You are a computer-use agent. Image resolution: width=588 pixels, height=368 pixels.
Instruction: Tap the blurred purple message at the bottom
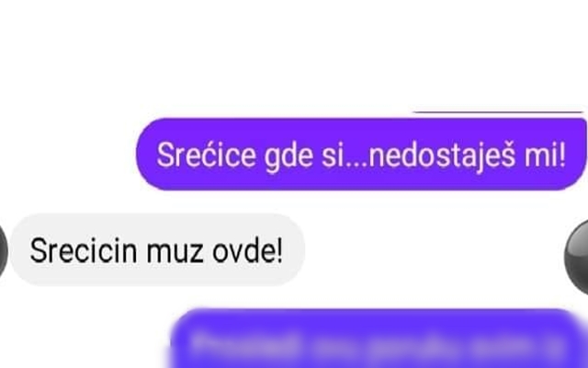pos(375,339)
